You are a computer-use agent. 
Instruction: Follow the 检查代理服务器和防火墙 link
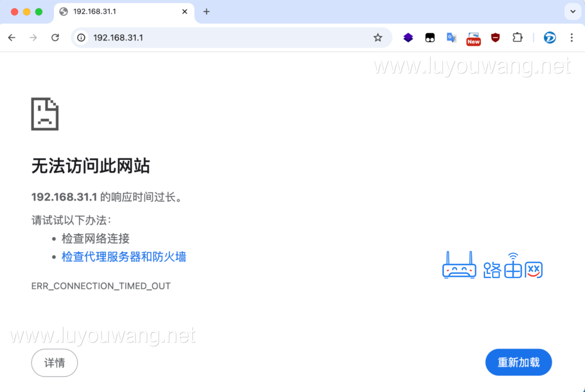click(124, 257)
